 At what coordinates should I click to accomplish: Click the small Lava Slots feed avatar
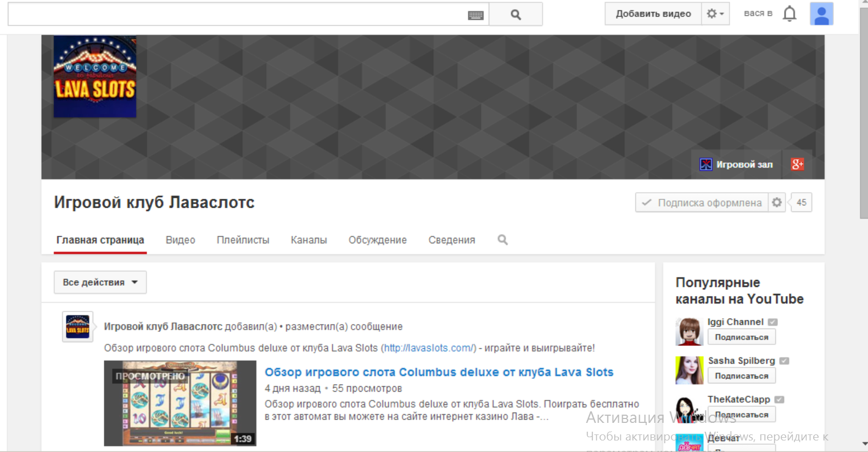77,327
